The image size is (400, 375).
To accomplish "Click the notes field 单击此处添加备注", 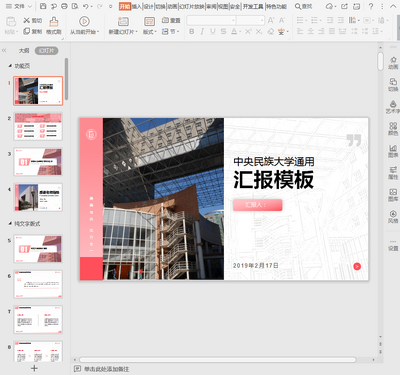I will [106, 369].
